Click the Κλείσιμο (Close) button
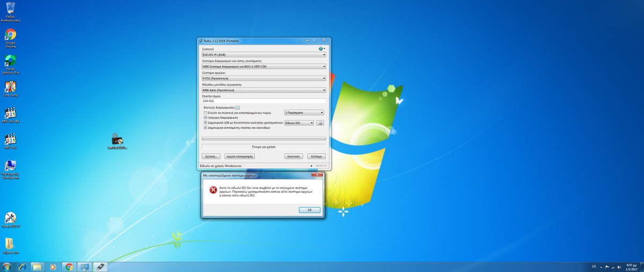The width and height of the screenshot is (644, 272). (316, 156)
